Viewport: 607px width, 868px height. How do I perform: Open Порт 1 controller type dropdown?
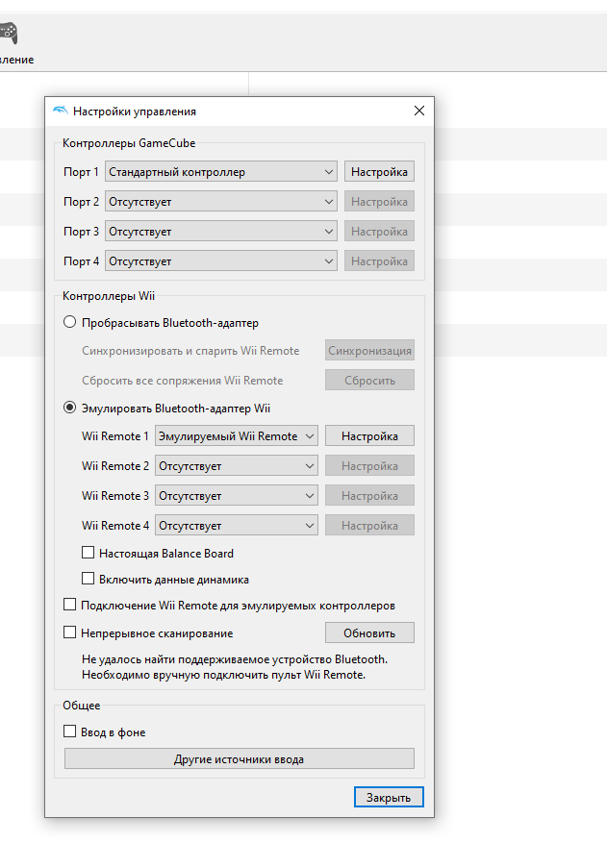pos(220,172)
